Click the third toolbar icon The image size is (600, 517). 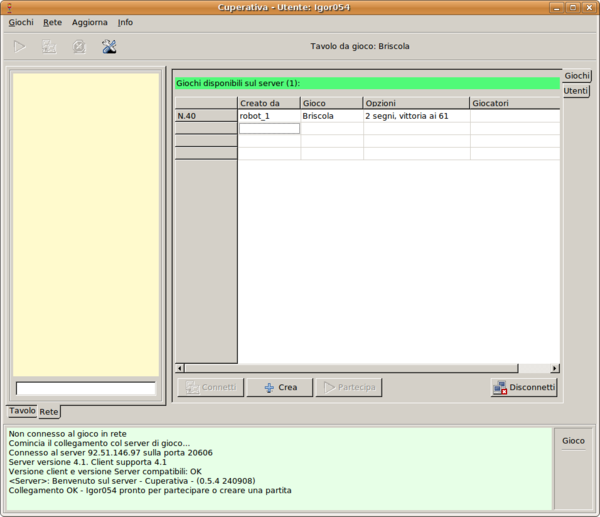79,46
